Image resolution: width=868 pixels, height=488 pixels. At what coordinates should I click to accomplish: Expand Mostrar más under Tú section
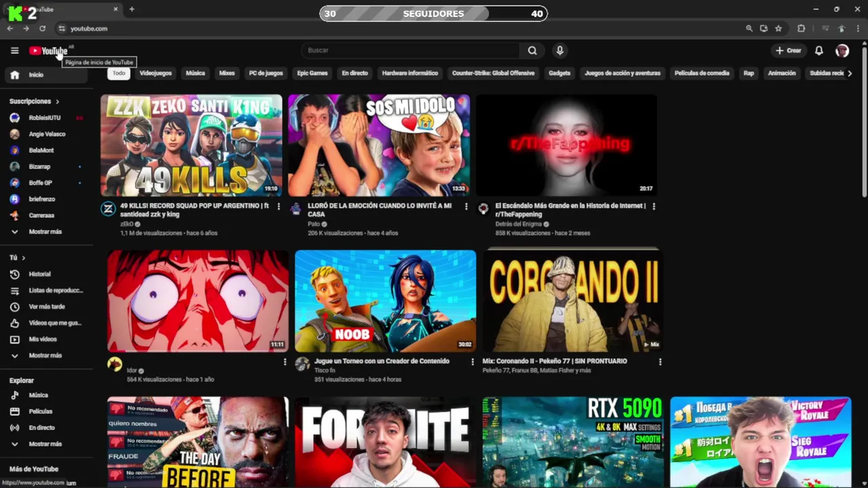click(47, 355)
